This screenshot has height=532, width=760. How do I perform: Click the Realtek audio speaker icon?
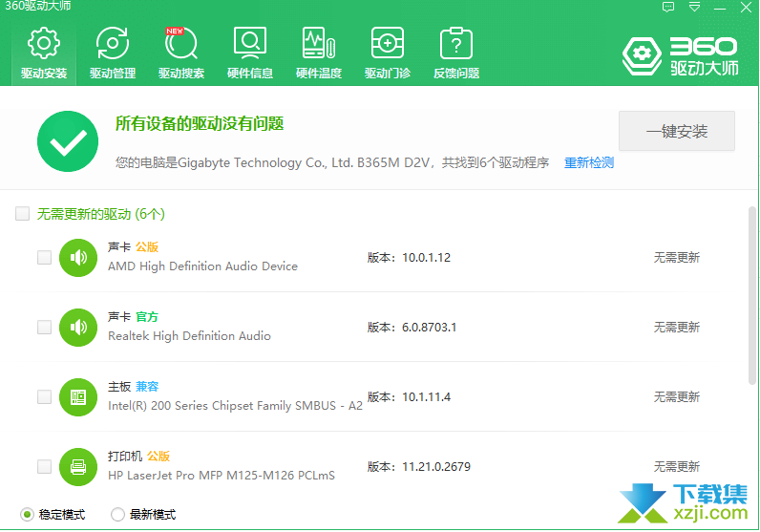point(78,328)
